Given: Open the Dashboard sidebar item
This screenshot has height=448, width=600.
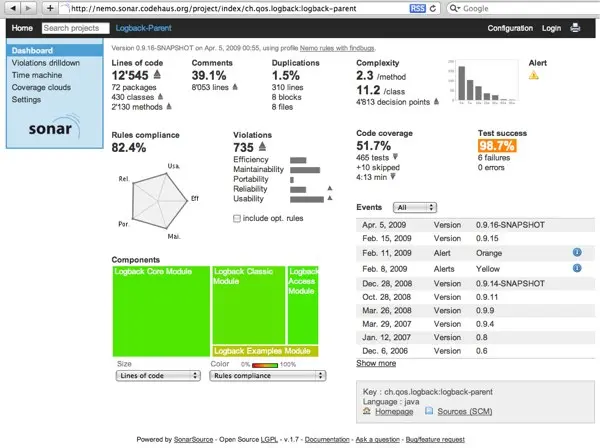Looking at the screenshot, I should [x=55, y=51].
